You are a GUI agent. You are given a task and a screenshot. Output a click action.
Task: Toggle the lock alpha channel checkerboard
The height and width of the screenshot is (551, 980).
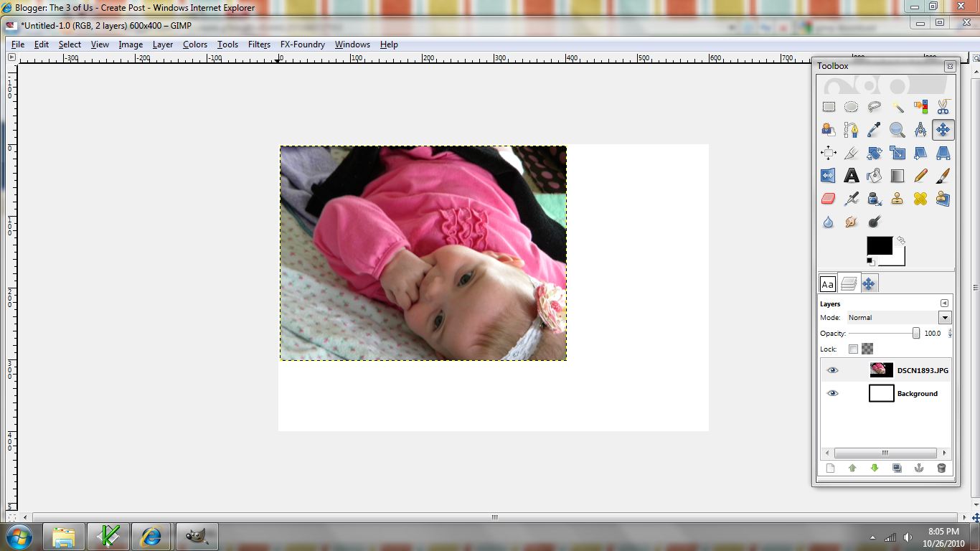pos(867,349)
